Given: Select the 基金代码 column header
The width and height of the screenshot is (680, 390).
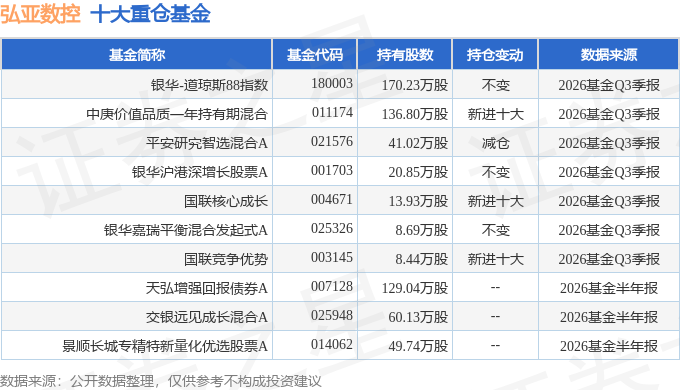Looking at the screenshot, I should pos(314,55).
